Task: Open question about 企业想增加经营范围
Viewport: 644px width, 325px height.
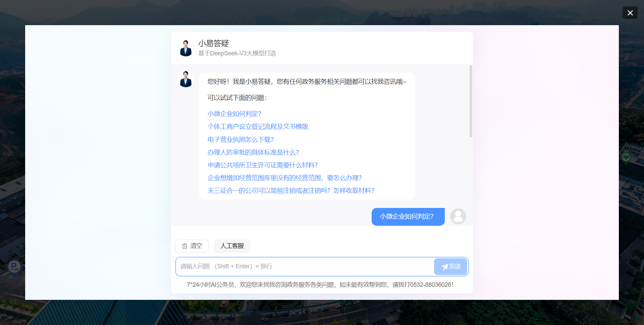Action: tap(284, 178)
